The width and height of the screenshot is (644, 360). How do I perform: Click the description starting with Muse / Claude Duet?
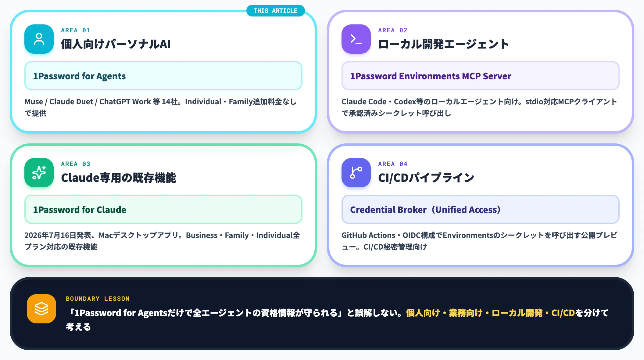click(161, 107)
